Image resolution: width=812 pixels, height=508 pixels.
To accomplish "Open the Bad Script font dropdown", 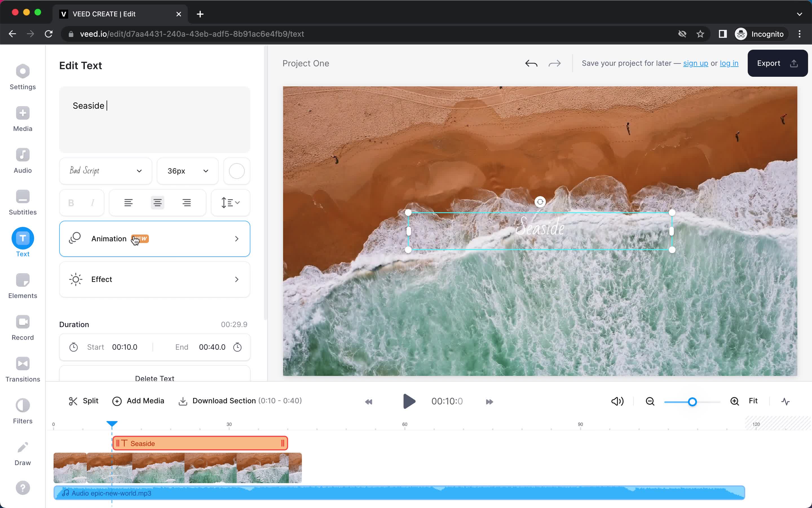I will 106,171.
